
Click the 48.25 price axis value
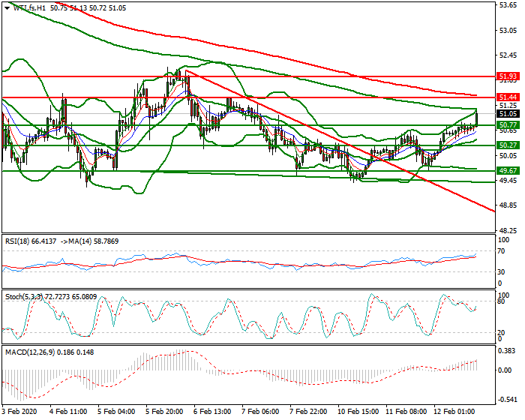[x=508, y=231]
